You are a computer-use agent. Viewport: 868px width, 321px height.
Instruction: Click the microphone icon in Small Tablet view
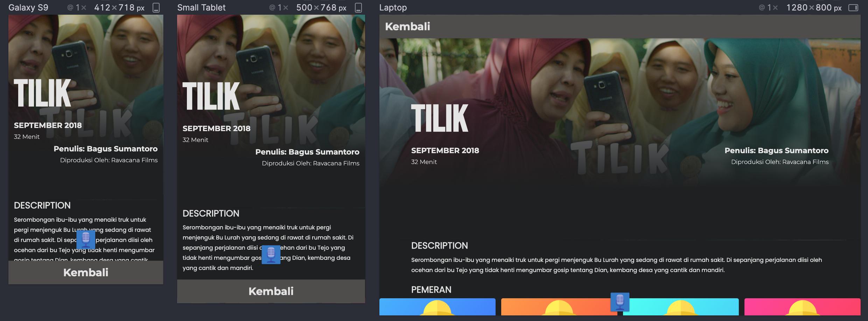coord(271,255)
